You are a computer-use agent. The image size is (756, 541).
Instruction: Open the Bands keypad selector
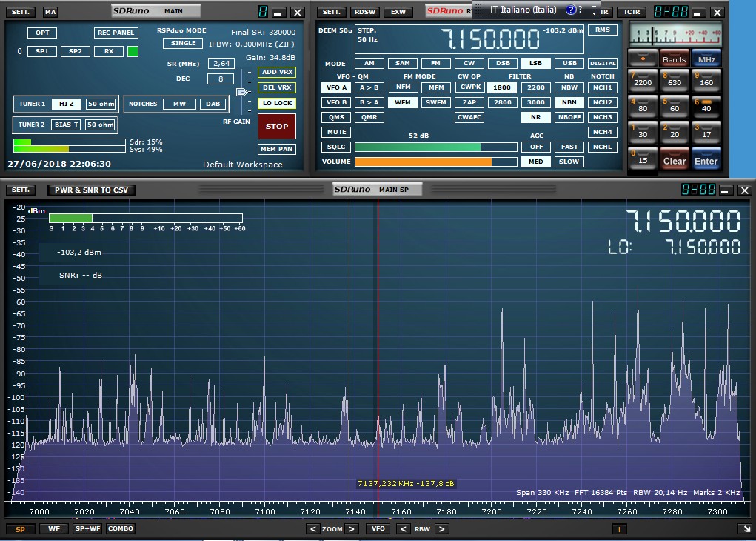[x=674, y=59]
